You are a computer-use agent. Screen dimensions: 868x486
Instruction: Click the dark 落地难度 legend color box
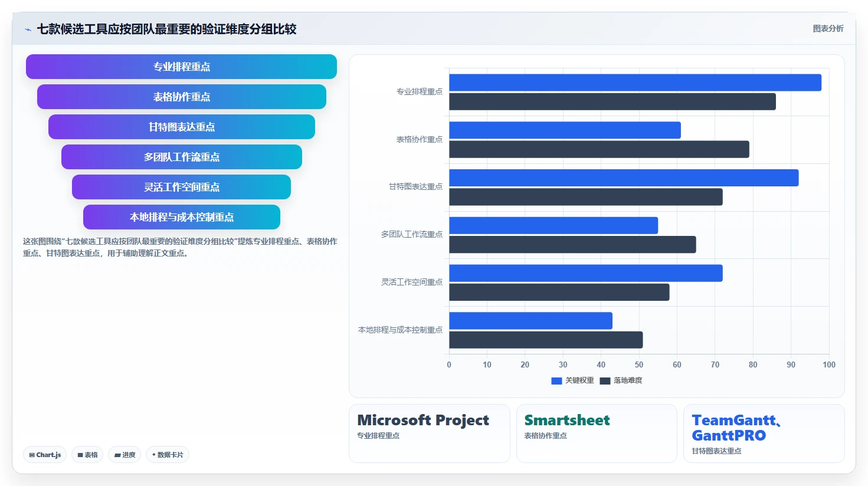point(605,381)
